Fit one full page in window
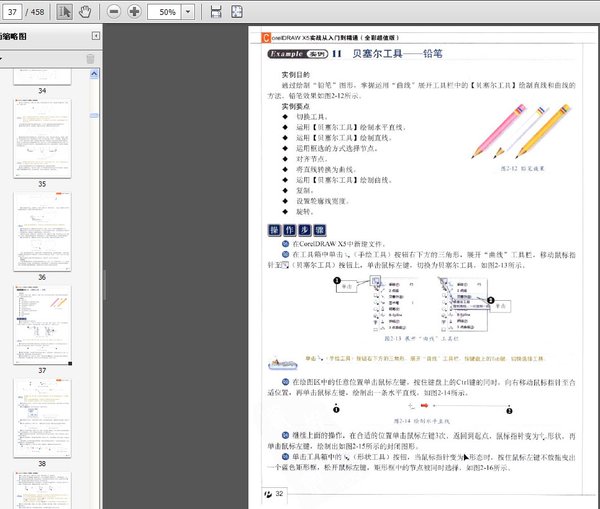 (239, 12)
